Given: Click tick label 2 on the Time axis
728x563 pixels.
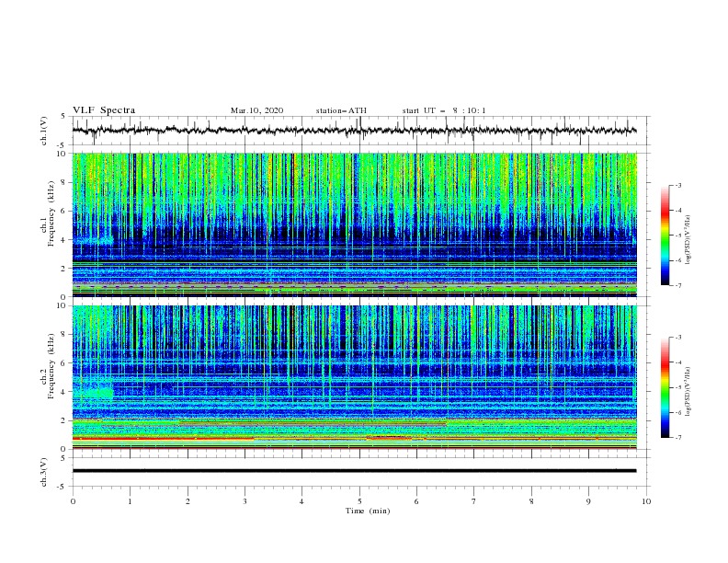Looking at the screenshot, I should click(188, 501).
